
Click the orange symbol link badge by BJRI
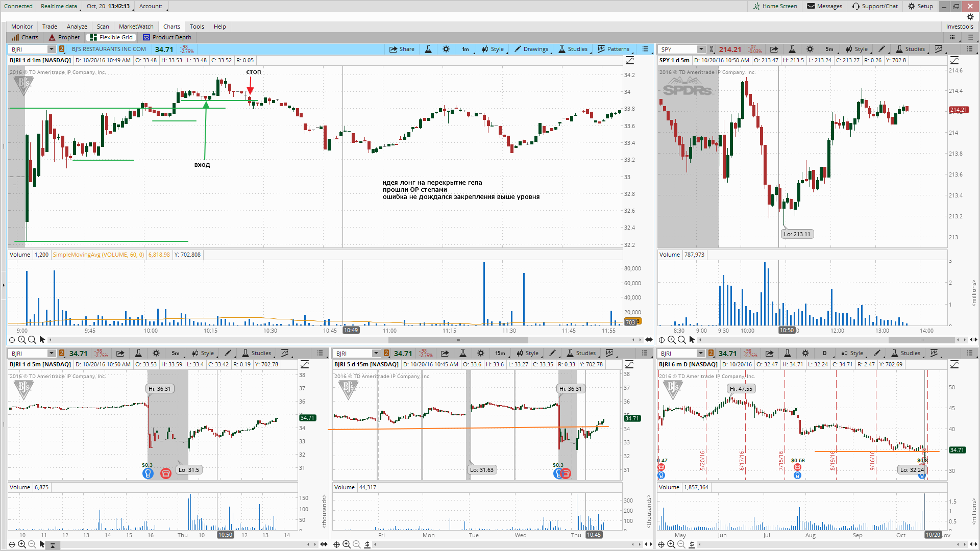click(62, 49)
